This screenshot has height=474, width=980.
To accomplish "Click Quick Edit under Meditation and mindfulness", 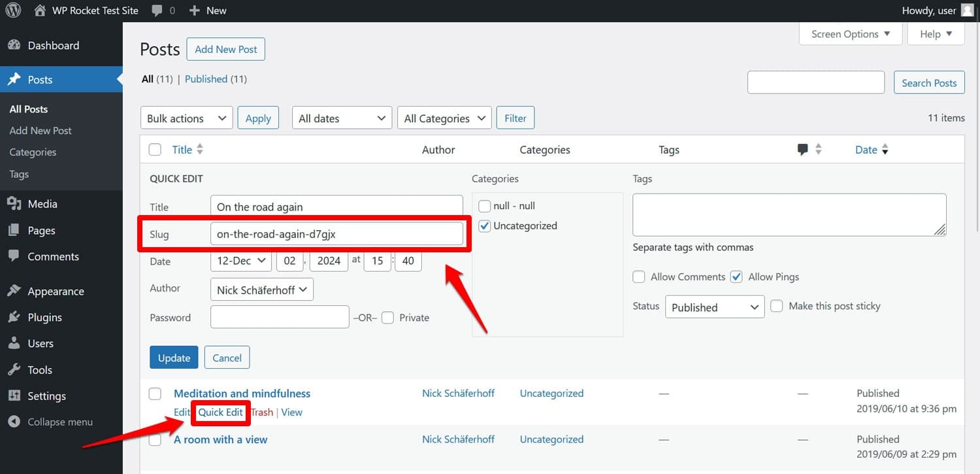I will (221, 412).
